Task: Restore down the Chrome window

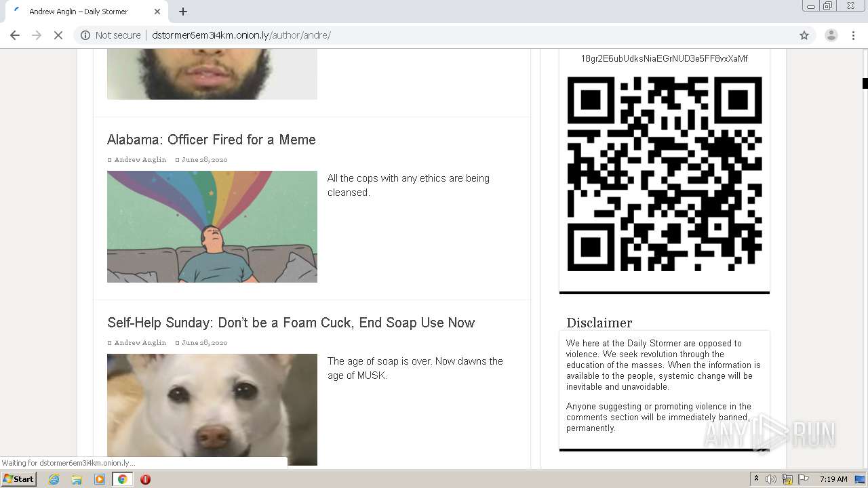Action: (x=828, y=6)
